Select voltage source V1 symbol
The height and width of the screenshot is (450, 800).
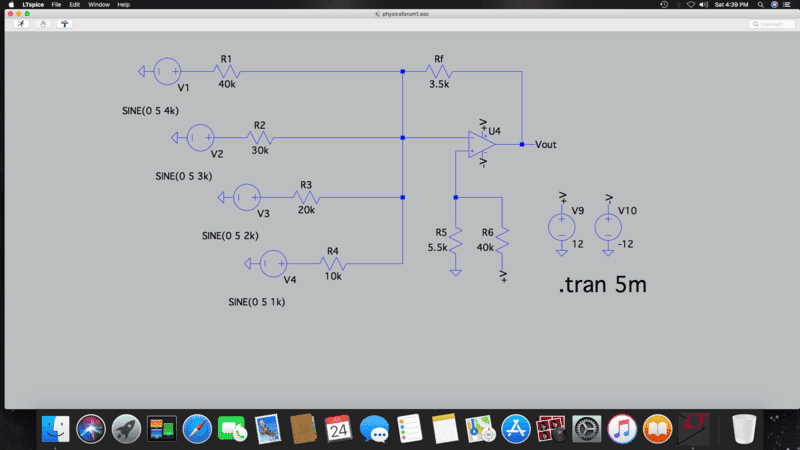166,71
